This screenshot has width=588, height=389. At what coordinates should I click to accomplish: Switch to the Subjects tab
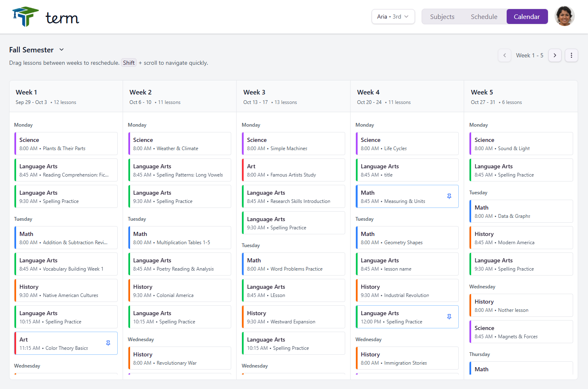[442, 17]
